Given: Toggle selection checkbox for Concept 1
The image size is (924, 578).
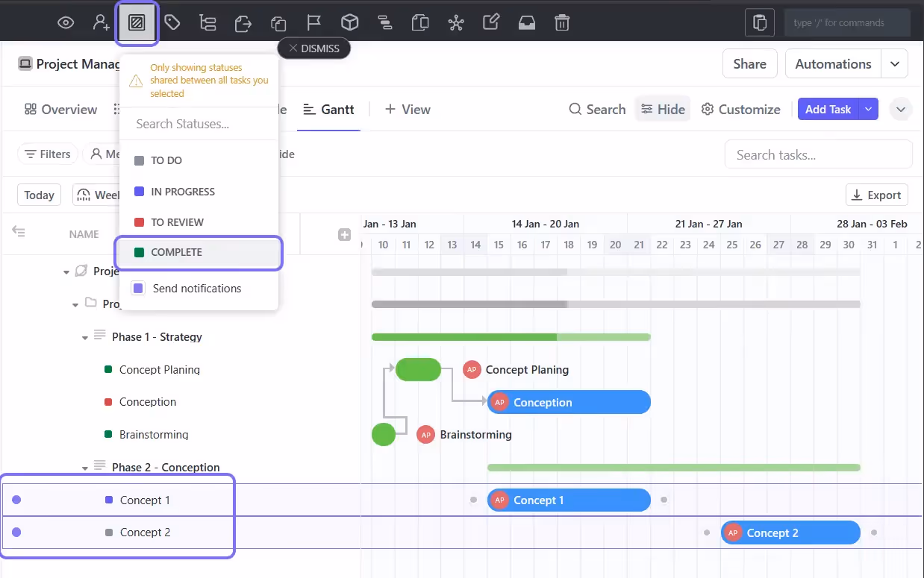Looking at the screenshot, I should pos(16,500).
